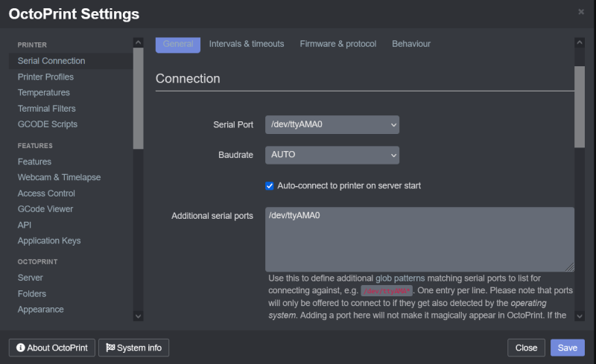Screen dimensions: 596x364
Task: Click the /dev/ttyAMA* code example
Action: (387, 291)
